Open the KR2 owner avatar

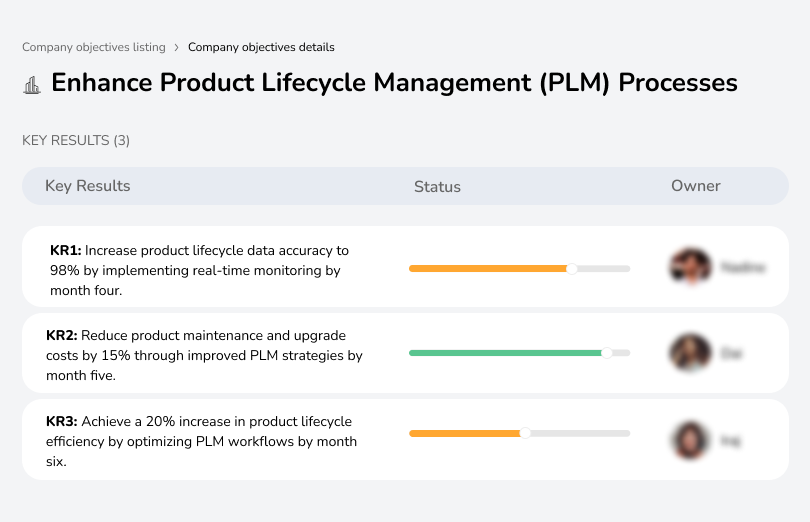pyautogui.click(x=690, y=352)
